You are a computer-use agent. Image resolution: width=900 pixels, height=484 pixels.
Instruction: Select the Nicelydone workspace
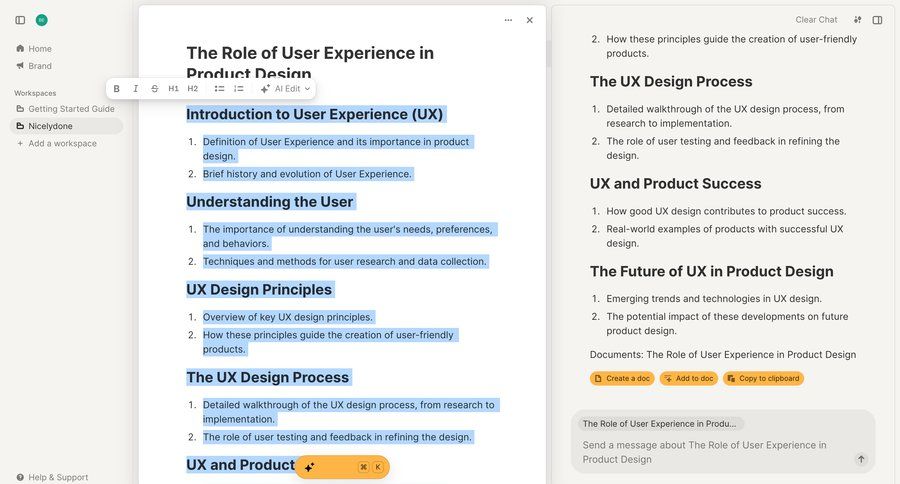(66, 126)
